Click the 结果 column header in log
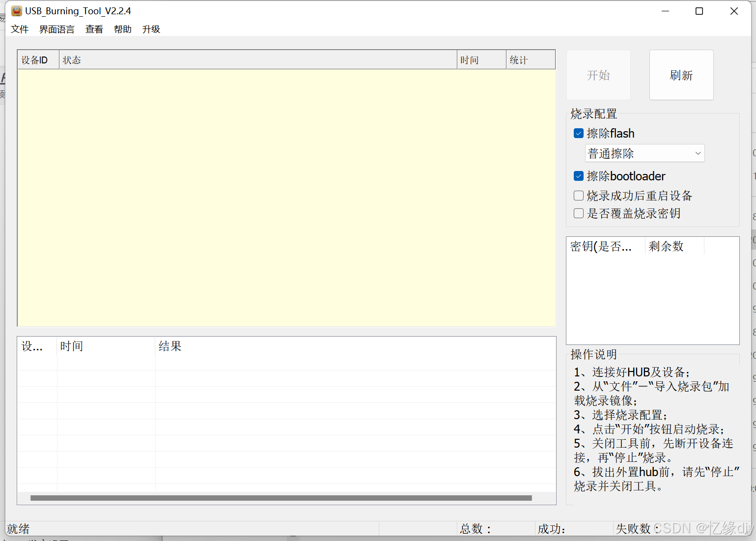756x541 pixels. (x=356, y=346)
